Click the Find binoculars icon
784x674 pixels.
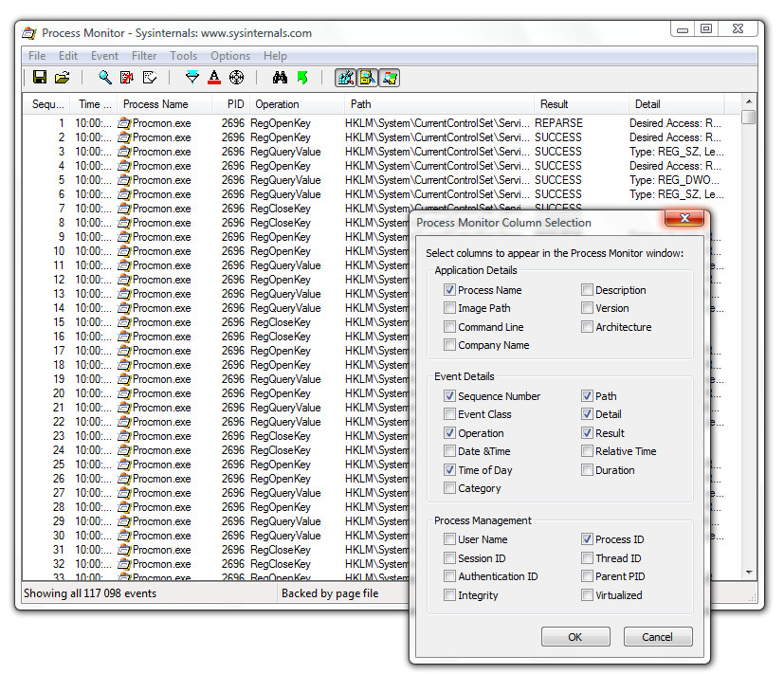tap(280, 78)
